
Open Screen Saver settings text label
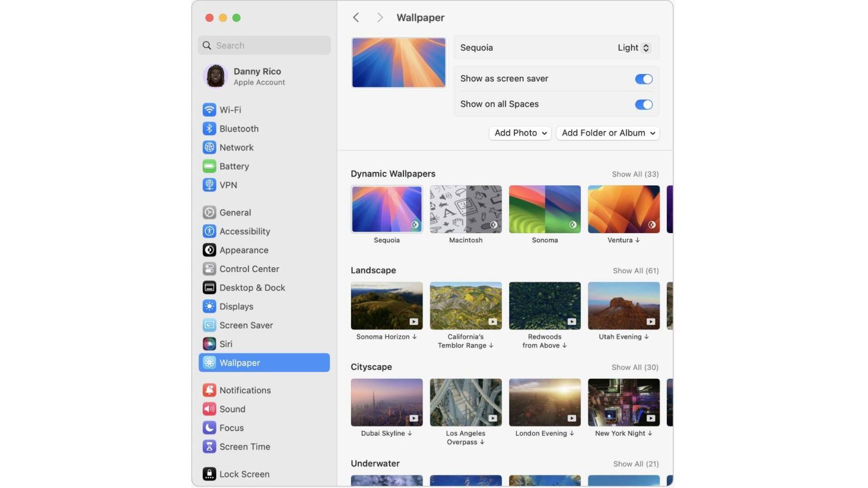point(246,325)
